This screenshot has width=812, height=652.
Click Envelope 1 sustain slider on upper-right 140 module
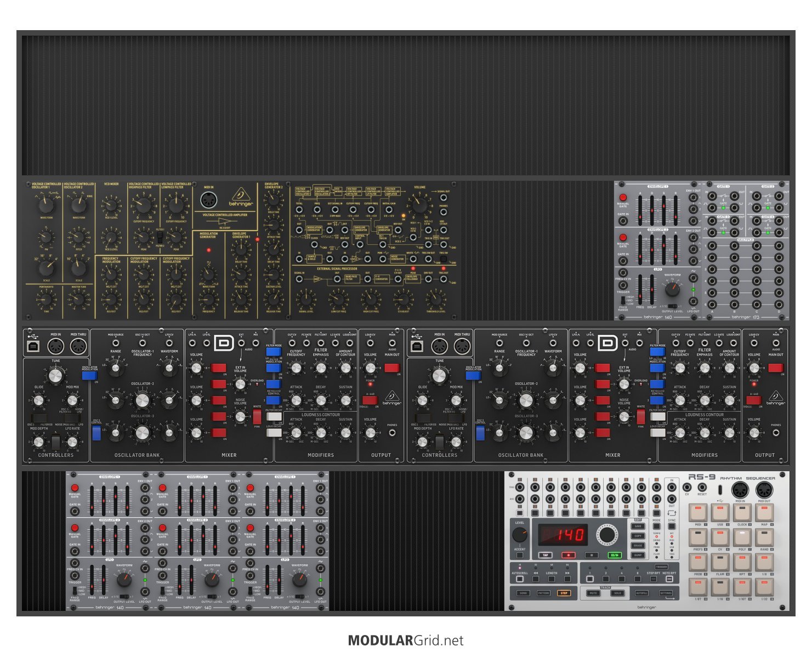pos(664,210)
